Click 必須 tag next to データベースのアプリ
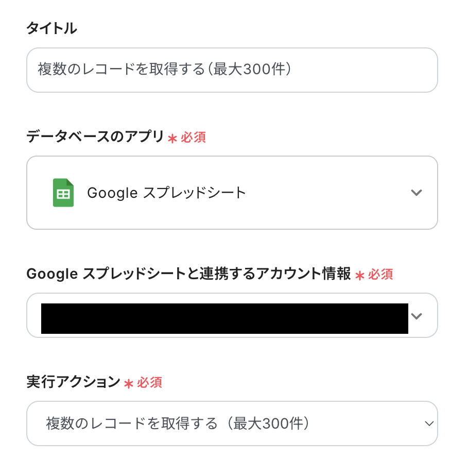Image resolution: width=468 pixels, height=476 pixels. 193,138
